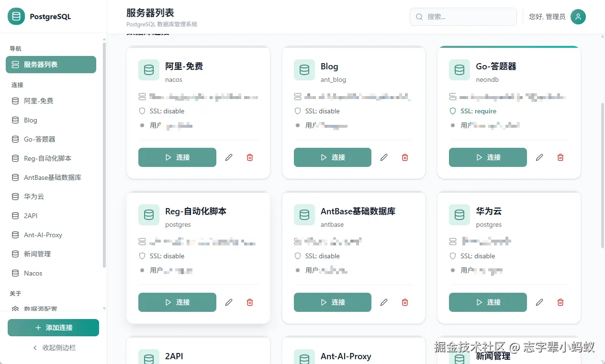Screen dimensions: 605x364
Task: Delete the Go-答题器 connection trash icon
Action: tap(560, 157)
